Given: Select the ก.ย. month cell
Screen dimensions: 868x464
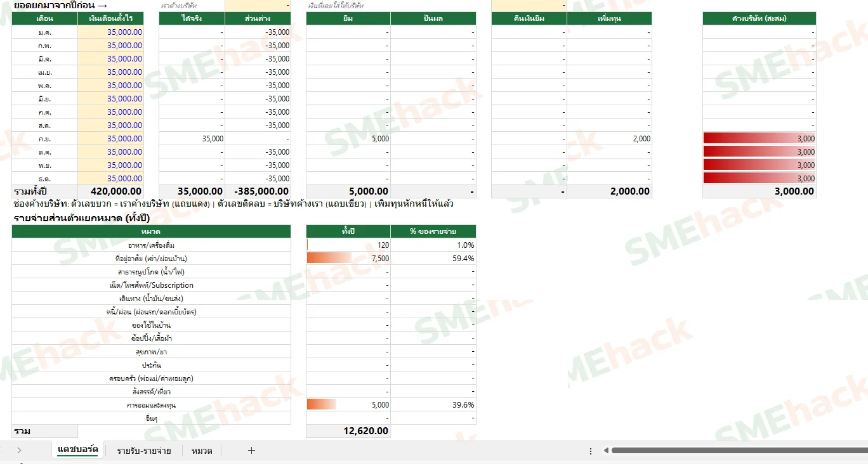Looking at the screenshot, I should (45, 138).
